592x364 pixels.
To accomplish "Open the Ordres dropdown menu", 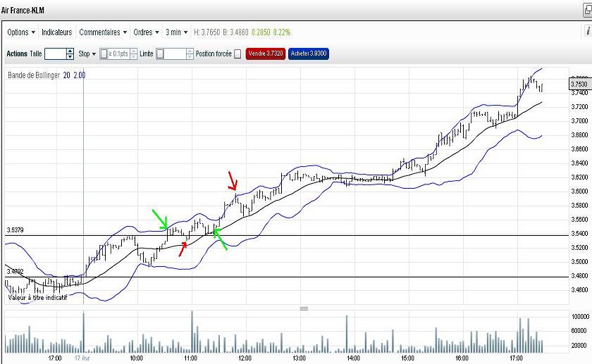I will [x=146, y=32].
